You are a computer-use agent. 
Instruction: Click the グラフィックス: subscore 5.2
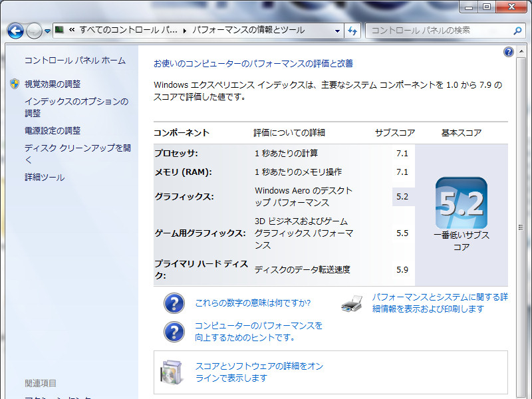(x=402, y=196)
